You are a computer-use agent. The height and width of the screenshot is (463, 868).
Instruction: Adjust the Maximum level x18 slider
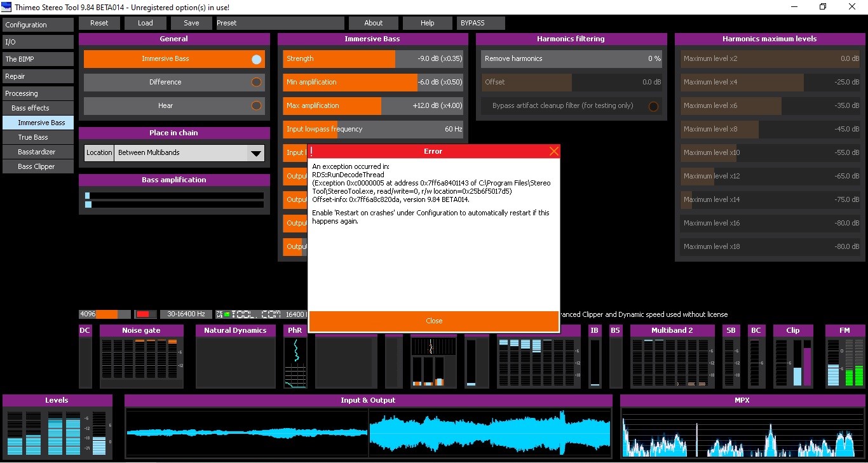tap(770, 247)
